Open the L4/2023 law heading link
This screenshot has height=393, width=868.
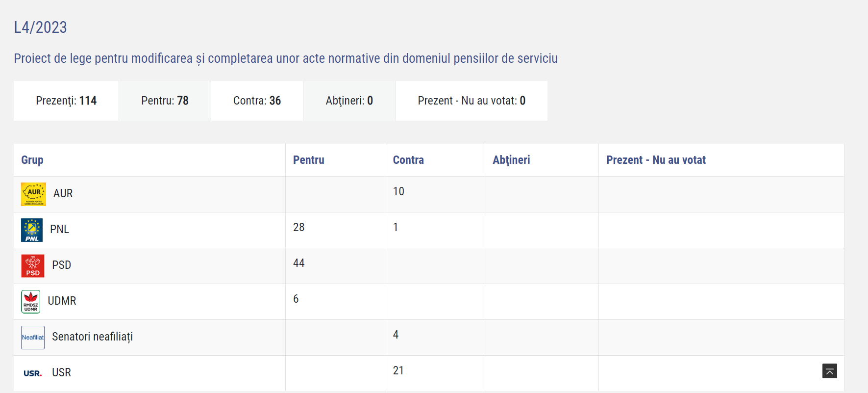tap(40, 27)
